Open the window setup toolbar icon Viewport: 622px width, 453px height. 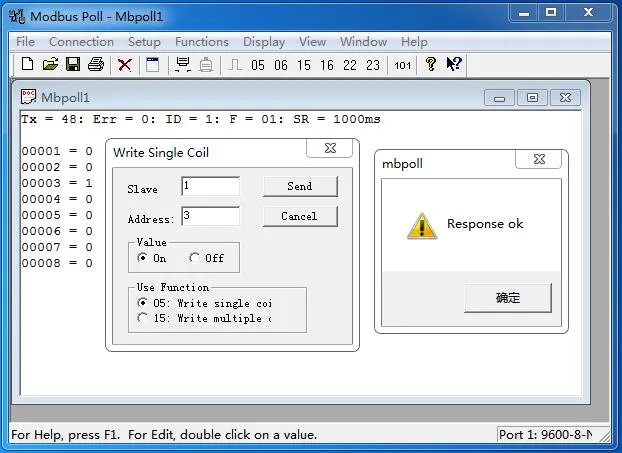pos(152,64)
